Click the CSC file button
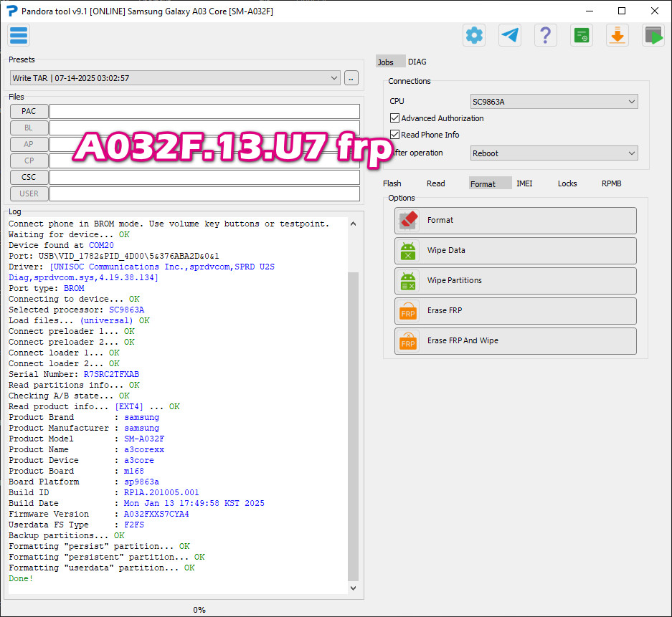672x617 pixels. (29, 177)
